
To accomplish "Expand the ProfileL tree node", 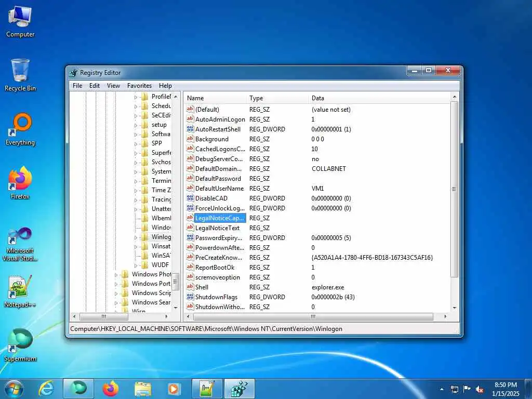I will point(136,97).
